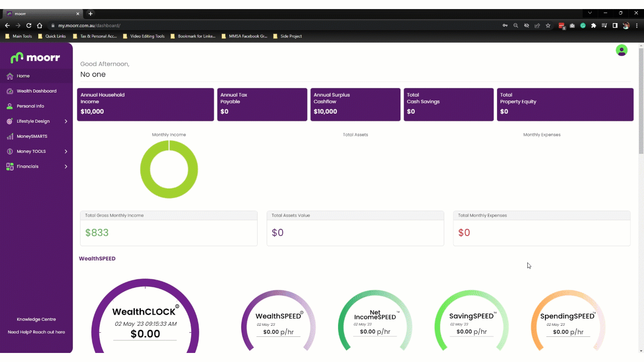This screenshot has width=644, height=362.
Task: Click the Monthly Income donut chart
Action: (x=169, y=169)
